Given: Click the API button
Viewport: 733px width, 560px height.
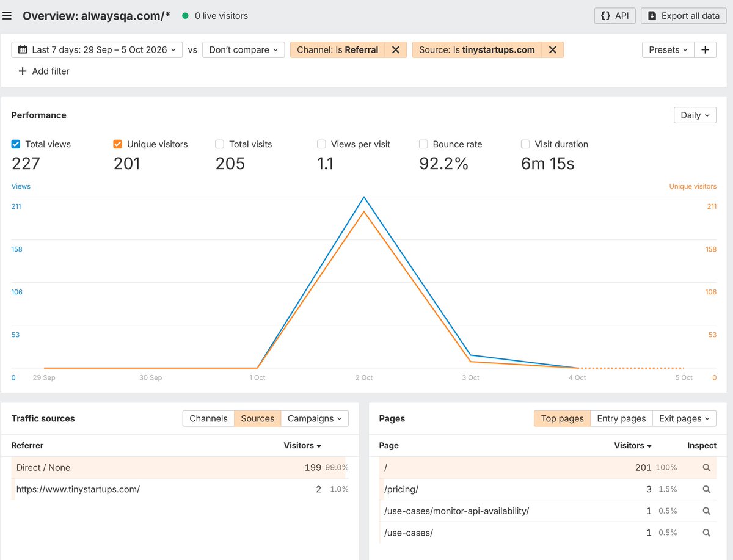Looking at the screenshot, I should (x=615, y=16).
